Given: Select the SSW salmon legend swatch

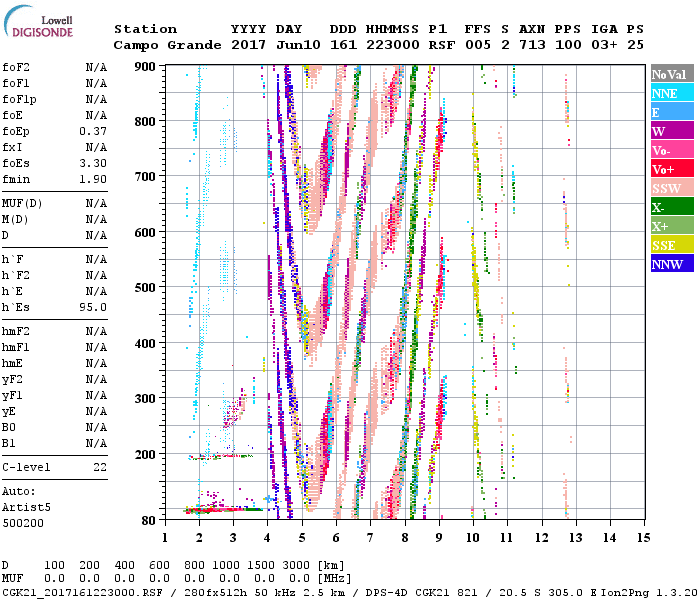Looking at the screenshot, I should [x=672, y=188].
